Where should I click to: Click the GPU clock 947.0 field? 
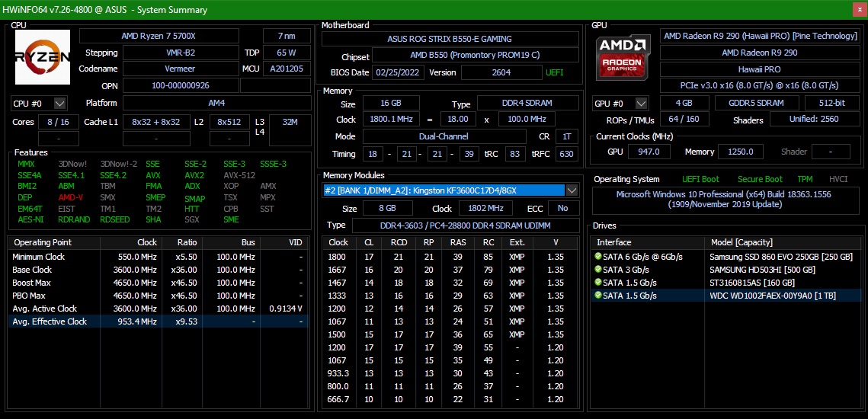tap(649, 152)
